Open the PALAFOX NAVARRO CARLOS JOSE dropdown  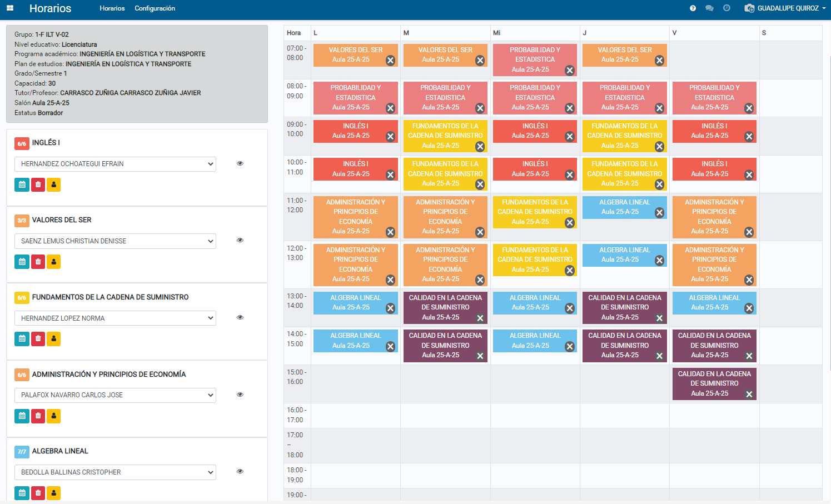(115, 395)
